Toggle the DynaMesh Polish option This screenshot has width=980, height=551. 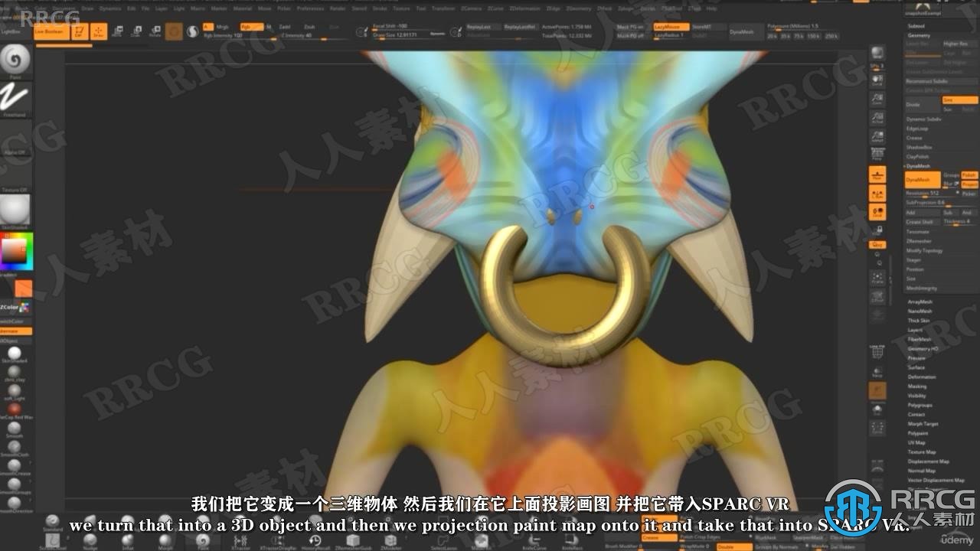click(969, 175)
